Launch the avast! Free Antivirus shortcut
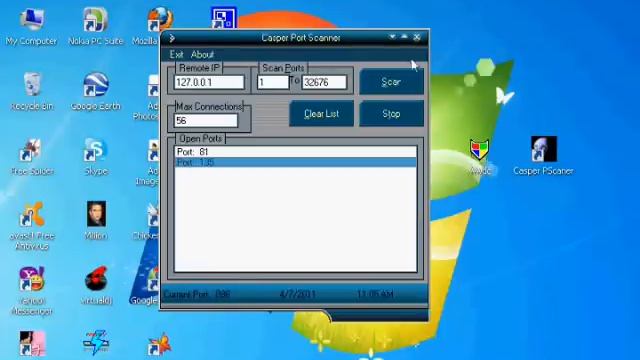640x360 pixels. (31, 214)
